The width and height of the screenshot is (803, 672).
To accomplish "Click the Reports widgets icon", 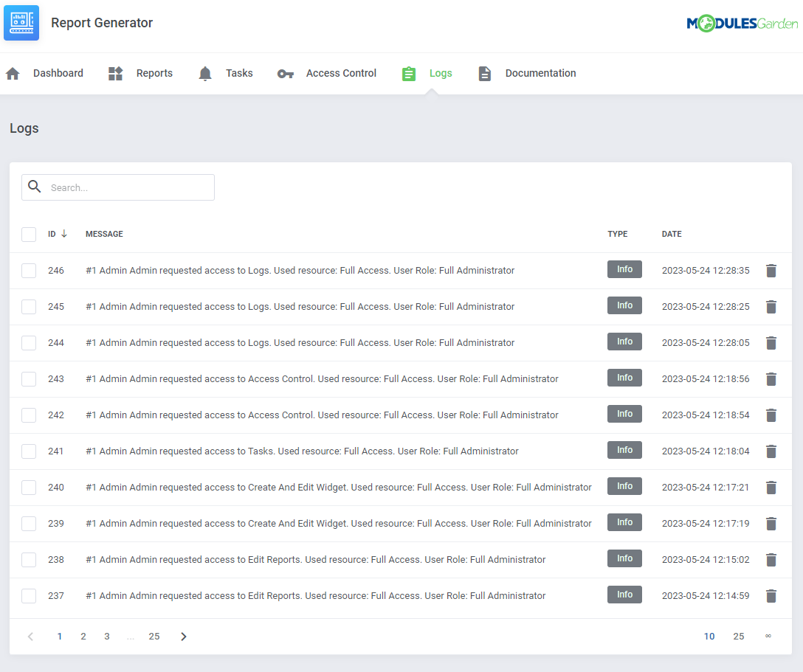I will (x=116, y=74).
